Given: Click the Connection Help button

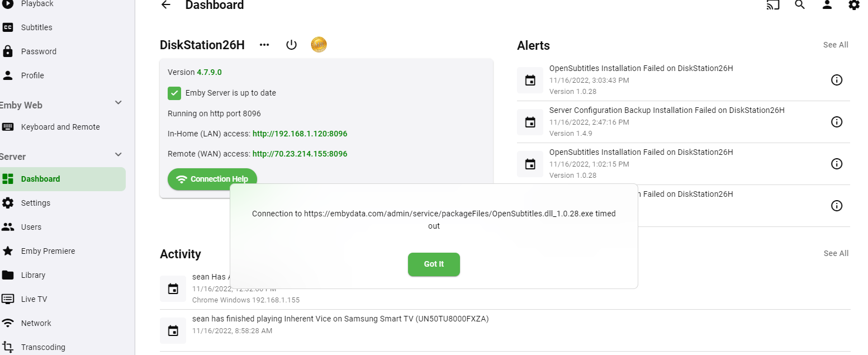Looking at the screenshot, I should point(212,179).
